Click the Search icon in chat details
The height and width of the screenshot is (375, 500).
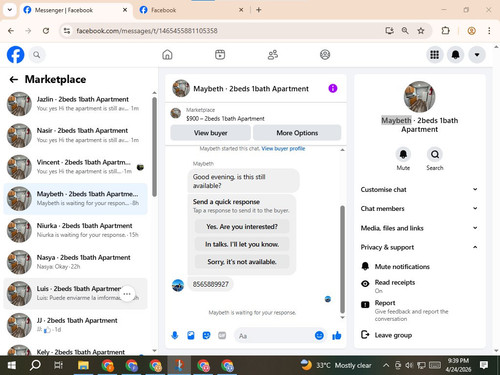pos(435,154)
